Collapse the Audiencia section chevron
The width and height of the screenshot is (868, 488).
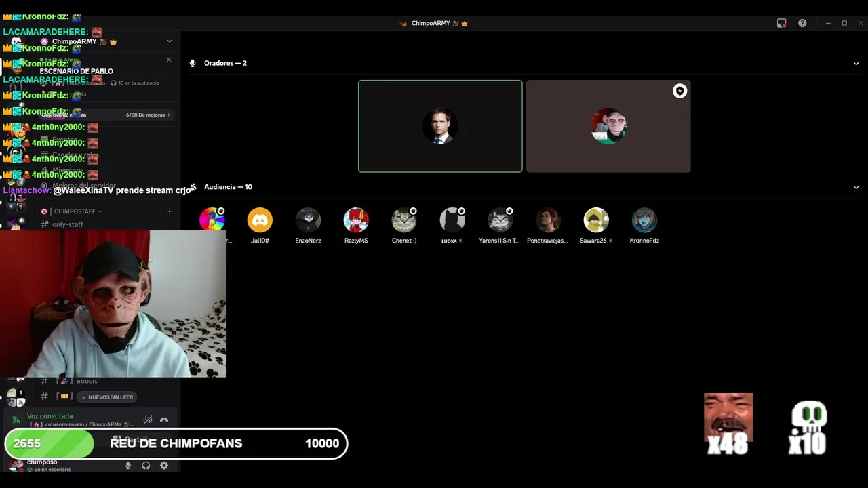(856, 188)
